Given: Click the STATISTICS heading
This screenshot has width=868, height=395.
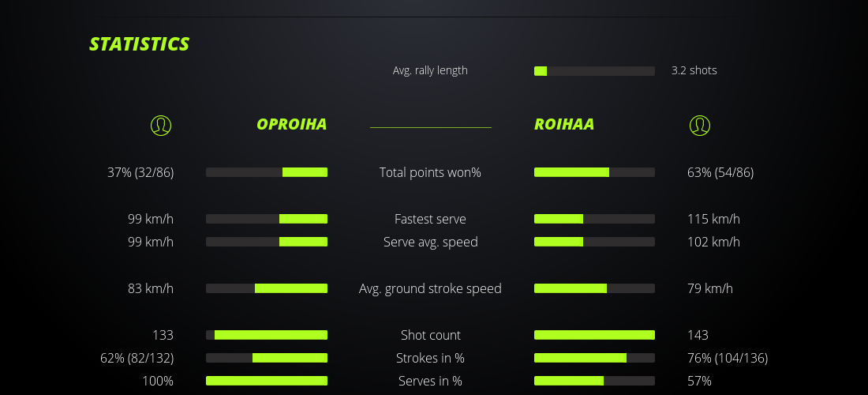Looking at the screenshot, I should (x=140, y=44).
